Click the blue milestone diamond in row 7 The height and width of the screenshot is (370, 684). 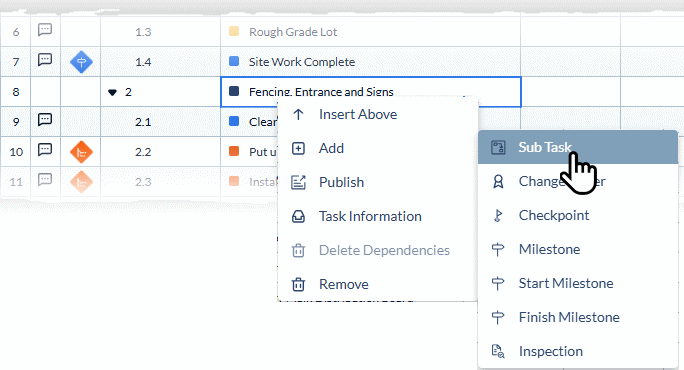pos(81,62)
